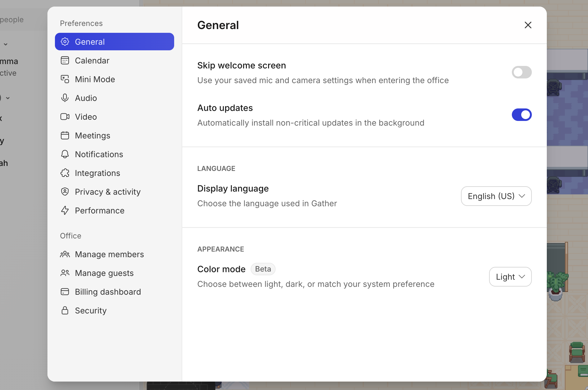Disable Auto updates
The height and width of the screenshot is (390, 588).
tap(521, 115)
